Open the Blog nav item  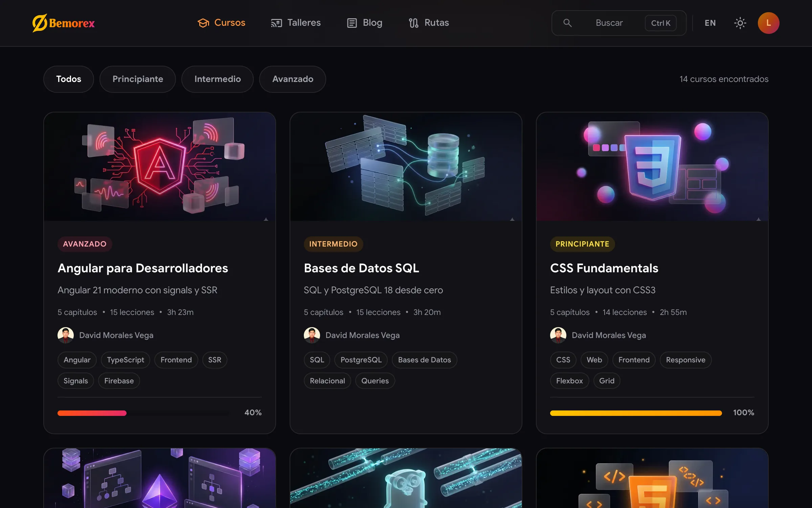(x=365, y=23)
